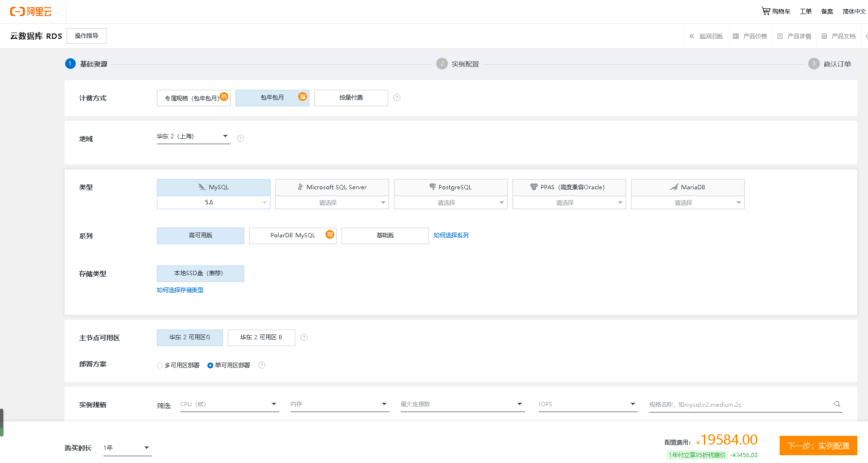
Task: Click the PPAS icon
Action: 534,187
